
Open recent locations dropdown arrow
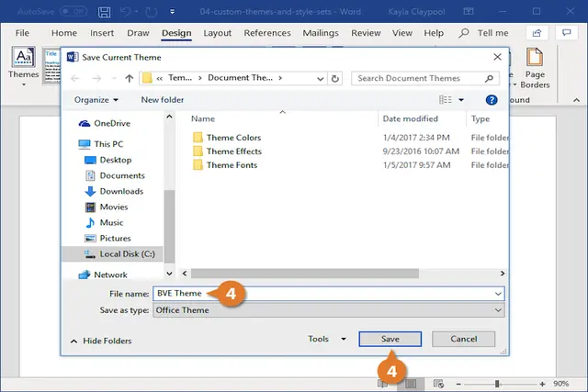[x=114, y=78]
